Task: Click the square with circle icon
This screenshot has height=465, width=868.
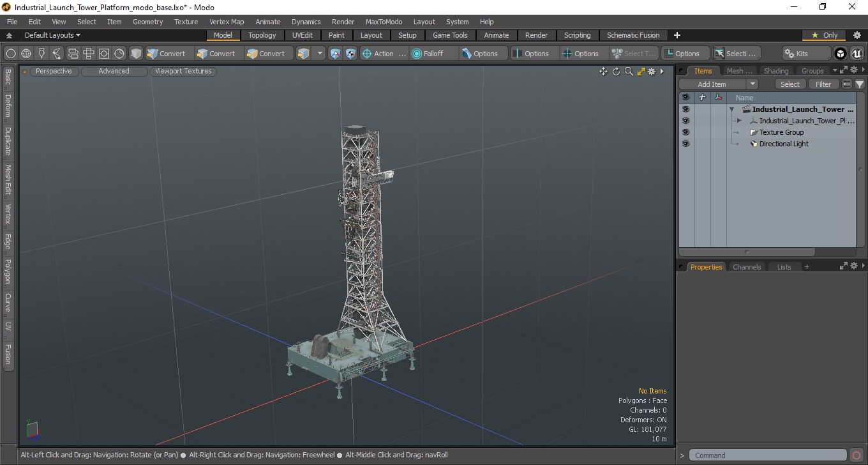Action: click(104, 54)
